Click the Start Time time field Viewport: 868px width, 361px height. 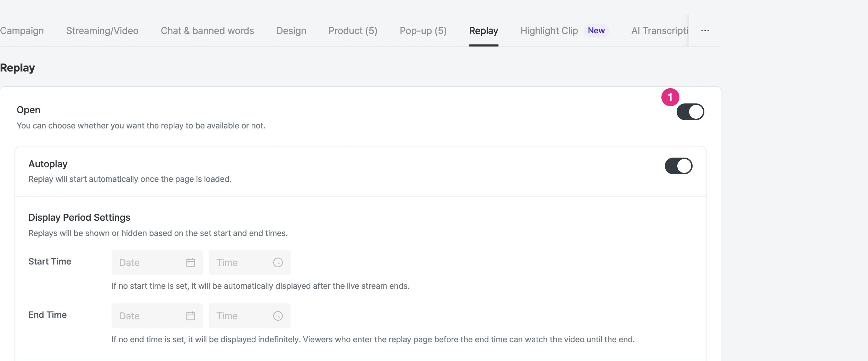tap(250, 262)
